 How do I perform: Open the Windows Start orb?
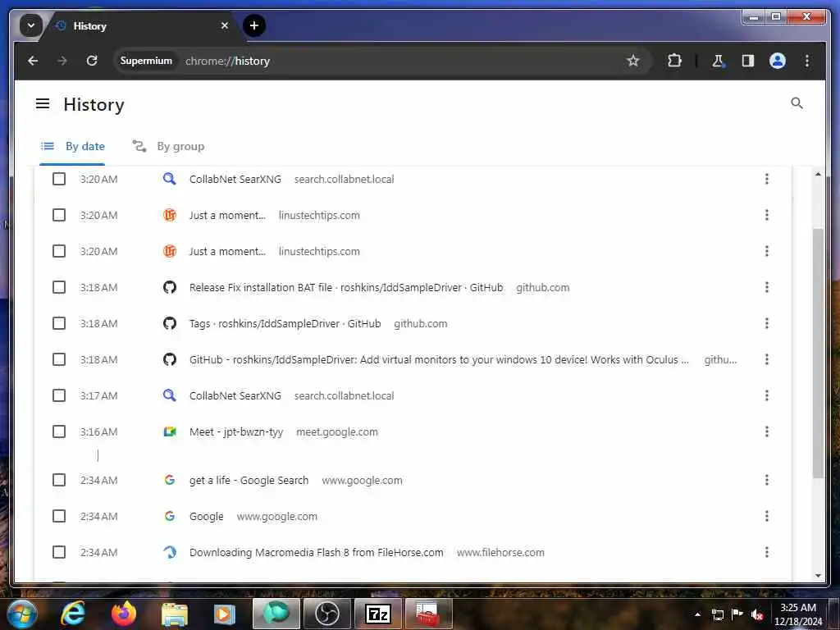tap(21, 614)
